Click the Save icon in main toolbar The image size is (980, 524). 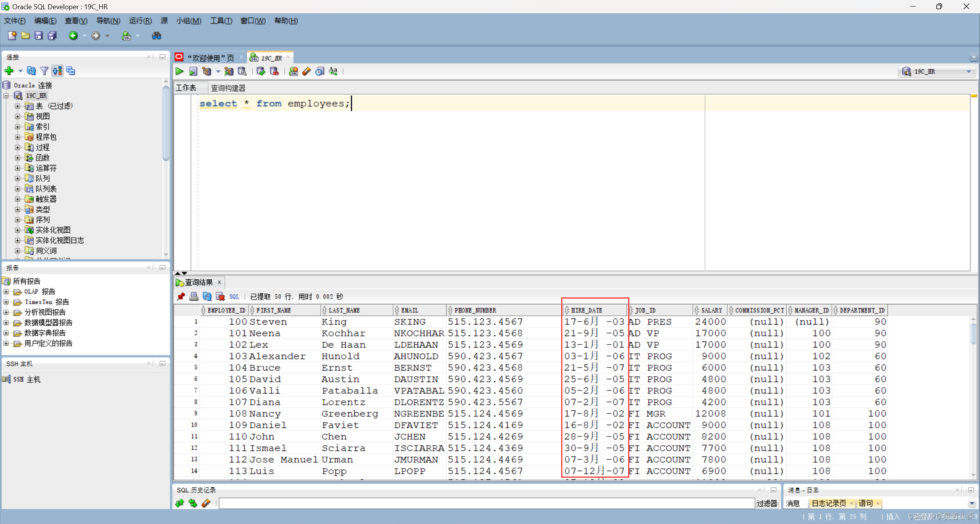coord(39,36)
